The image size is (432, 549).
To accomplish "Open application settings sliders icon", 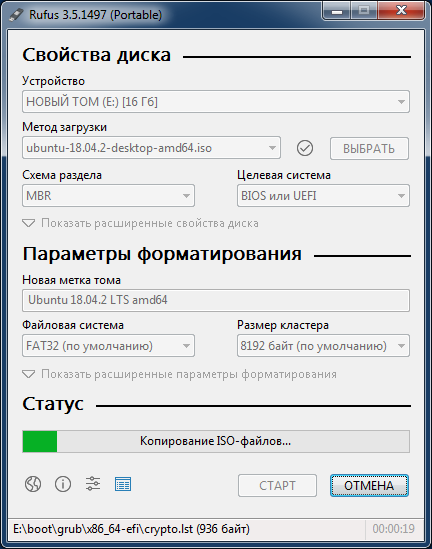I will point(93,484).
